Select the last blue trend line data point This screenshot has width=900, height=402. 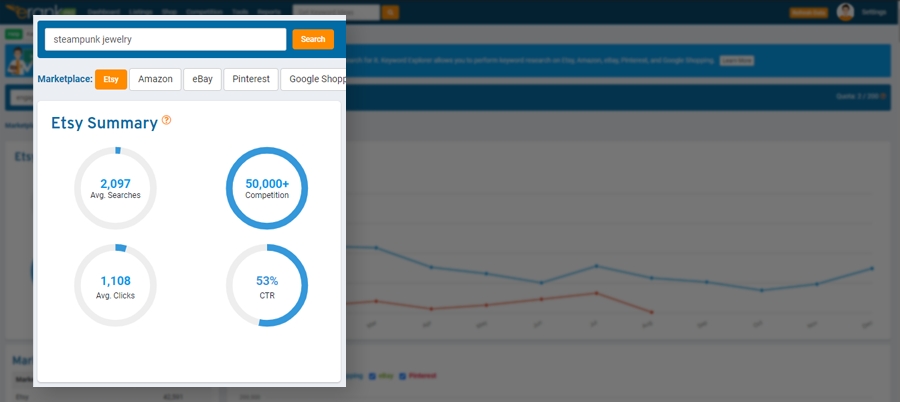click(872, 268)
